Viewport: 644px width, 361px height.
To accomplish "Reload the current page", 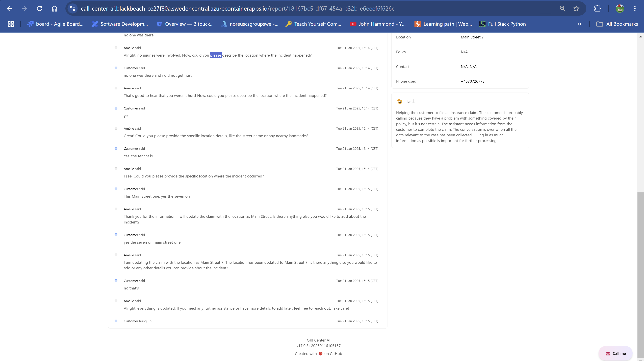I will tap(39, 9).
